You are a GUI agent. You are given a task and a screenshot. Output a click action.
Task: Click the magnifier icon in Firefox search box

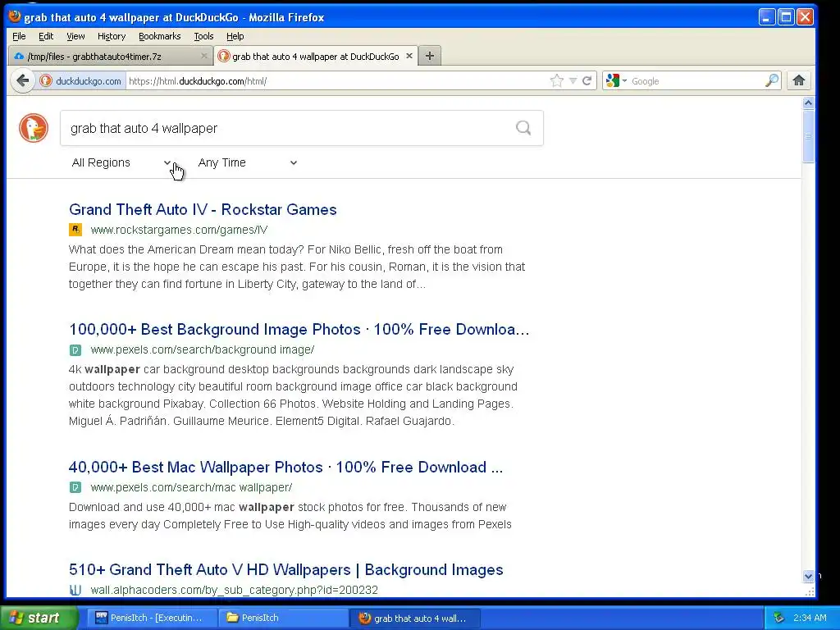[771, 81]
